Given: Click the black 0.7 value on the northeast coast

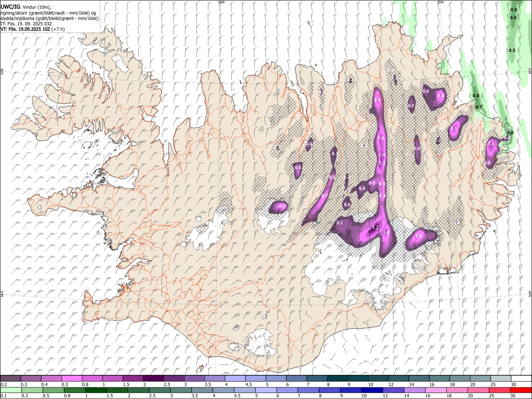Looking at the screenshot, I should tap(479, 107).
